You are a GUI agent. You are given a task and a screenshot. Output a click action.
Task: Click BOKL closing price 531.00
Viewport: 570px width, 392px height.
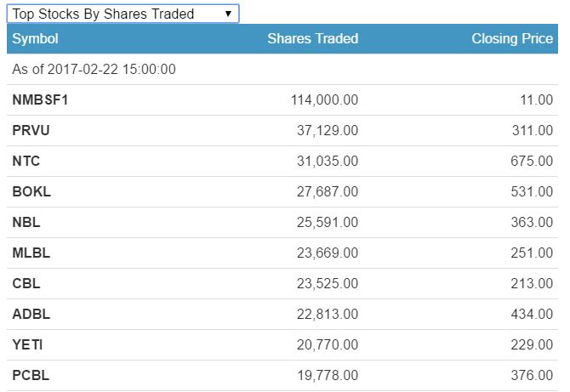pyautogui.click(x=531, y=192)
